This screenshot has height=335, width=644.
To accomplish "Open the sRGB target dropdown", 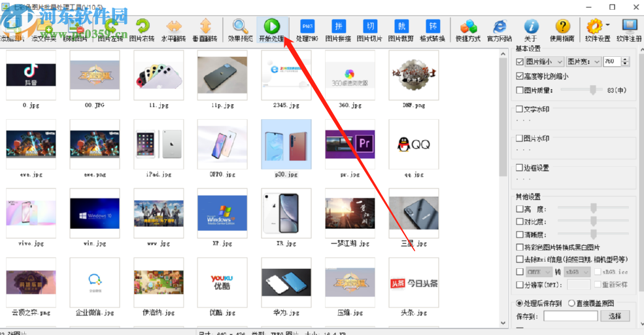I will pos(577,272).
